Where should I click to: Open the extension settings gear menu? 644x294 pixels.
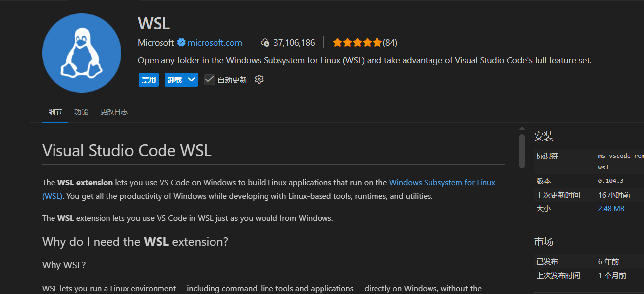click(x=259, y=79)
